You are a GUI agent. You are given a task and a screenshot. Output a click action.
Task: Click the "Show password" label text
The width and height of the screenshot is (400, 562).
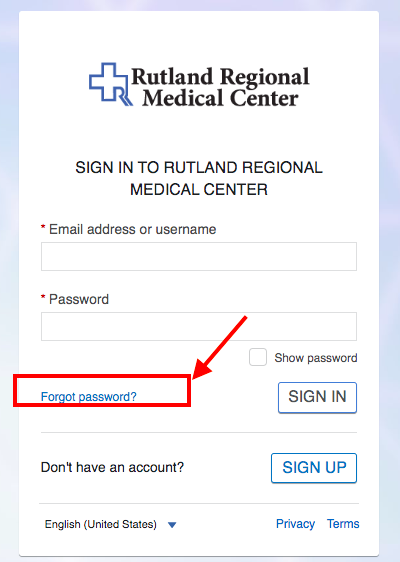tap(316, 358)
